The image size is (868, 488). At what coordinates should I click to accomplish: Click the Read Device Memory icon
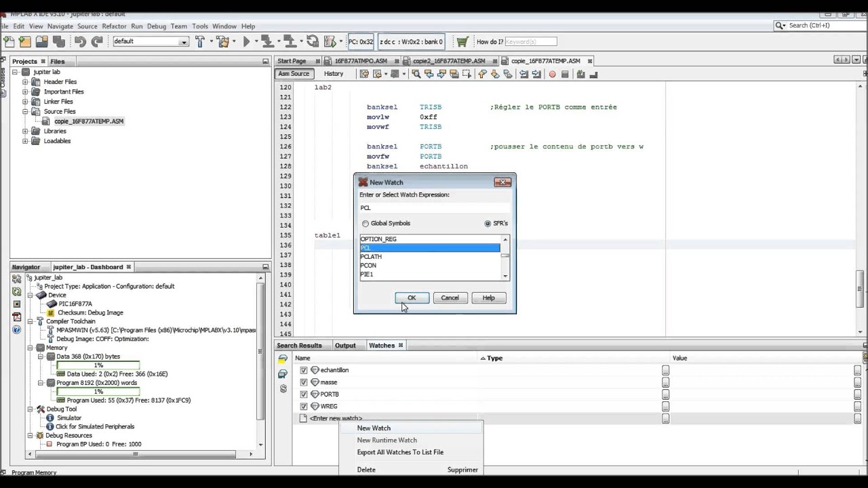pyautogui.click(x=290, y=41)
